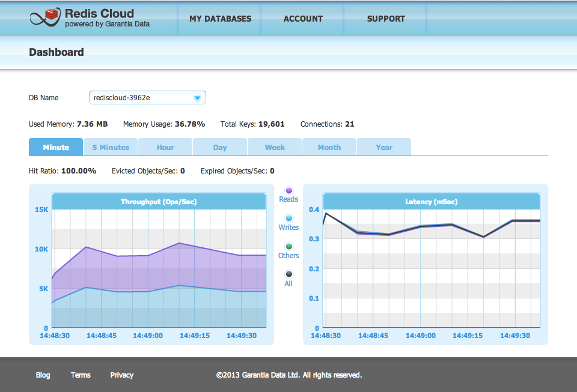Click the 10K throughput axis label
This screenshot has width=577, height=392.
41,249
